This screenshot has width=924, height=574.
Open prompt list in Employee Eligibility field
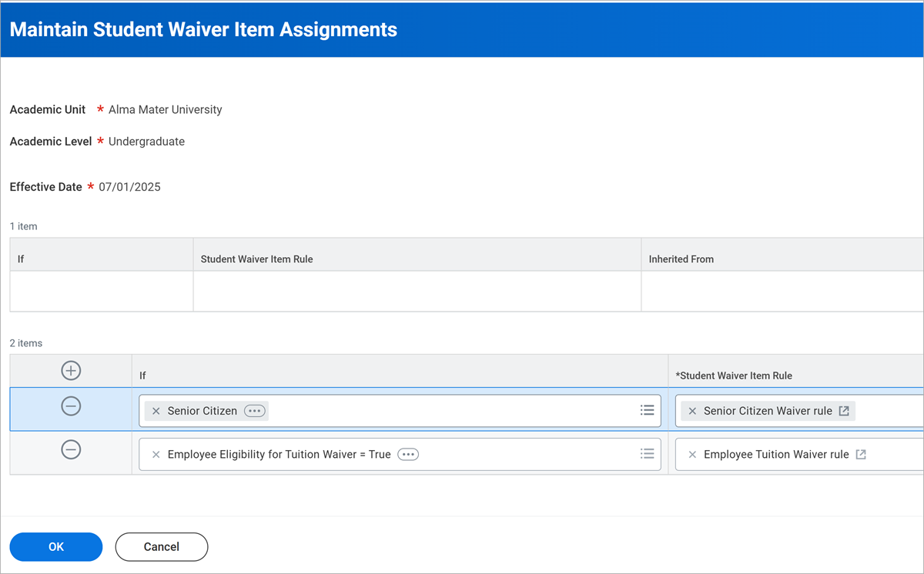point(647,455)
